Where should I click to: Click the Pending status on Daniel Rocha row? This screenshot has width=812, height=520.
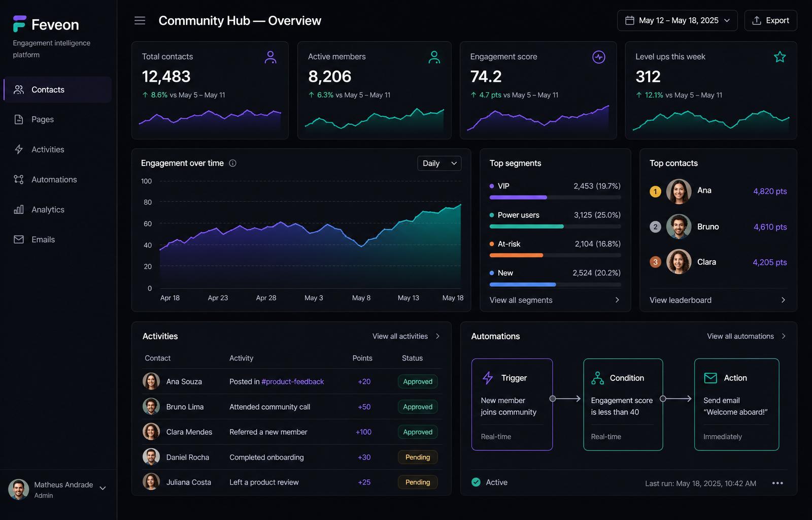tap(418, 457)
